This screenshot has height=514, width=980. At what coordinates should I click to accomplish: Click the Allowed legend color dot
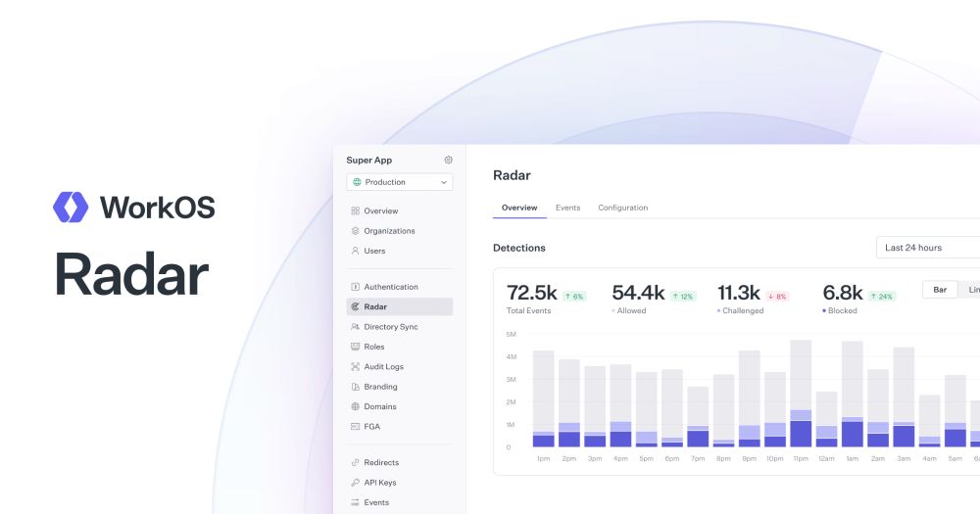point(613,311)
